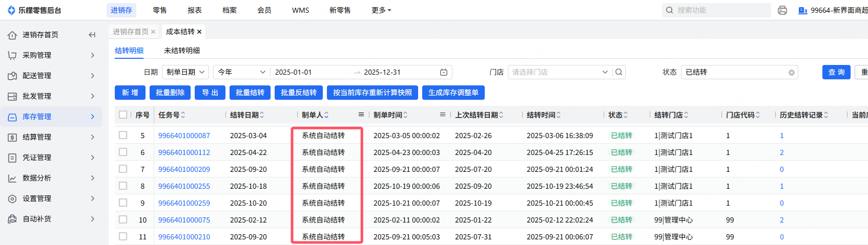Image resolution: width=868 pixels, height=245 pixels.
Task: Check the row for task 9966401000087
Action: (x=123, y=135)
